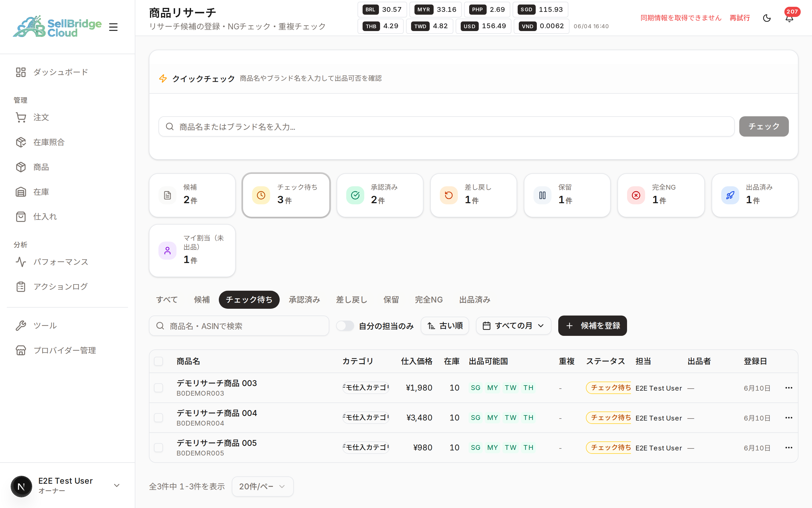Toggle dark mode moon icon

[x=767, y=18]
